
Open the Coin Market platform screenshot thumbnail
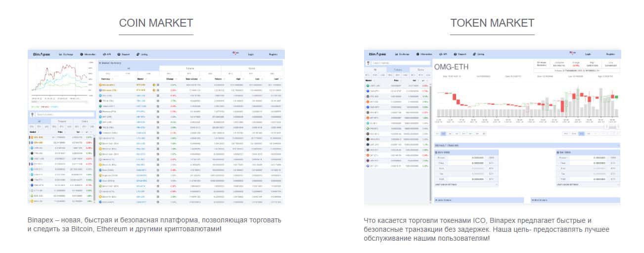[x=156, y=126]
